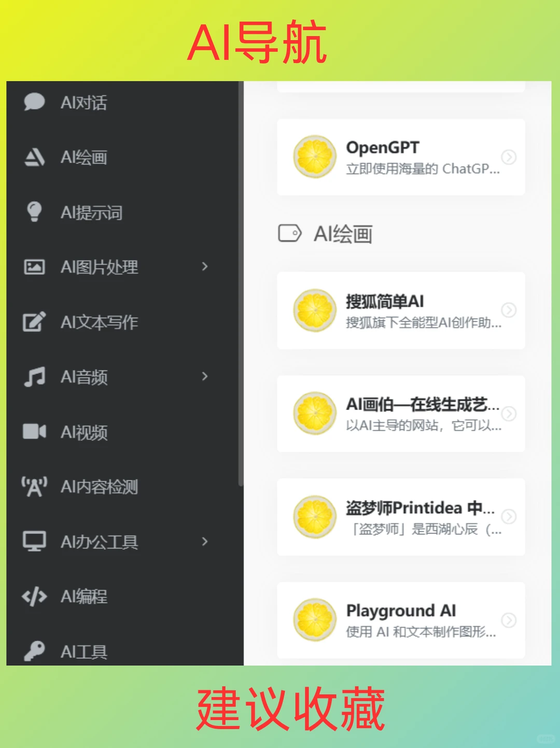Select the AI内容检测 broadcast icon
560x748 pixels.
point(34,487)
